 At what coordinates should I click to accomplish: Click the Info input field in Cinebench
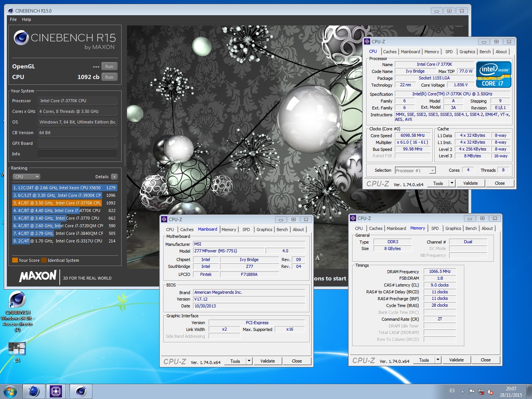tap(77, 154)
